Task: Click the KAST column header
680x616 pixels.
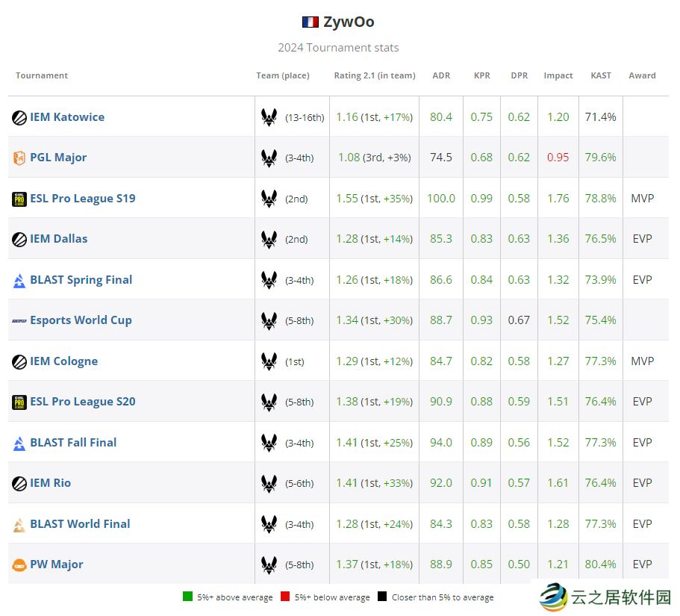Action: (600, 75)
